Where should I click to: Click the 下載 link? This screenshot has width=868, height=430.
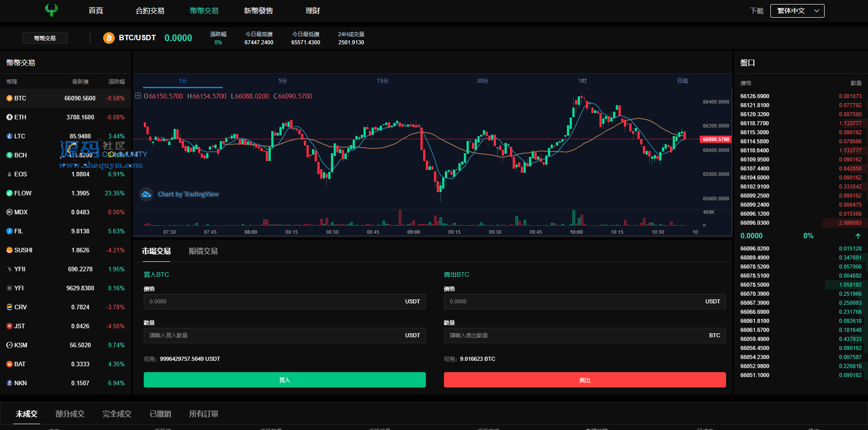click(x=757, y=11)
